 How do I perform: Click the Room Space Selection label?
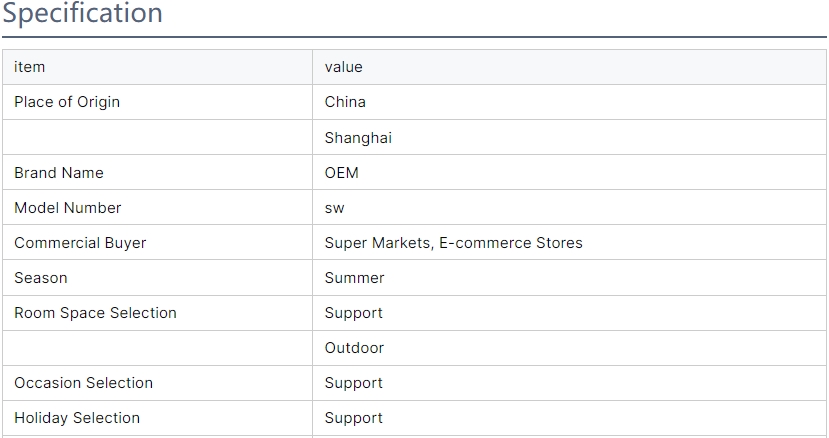click(95, 313)
